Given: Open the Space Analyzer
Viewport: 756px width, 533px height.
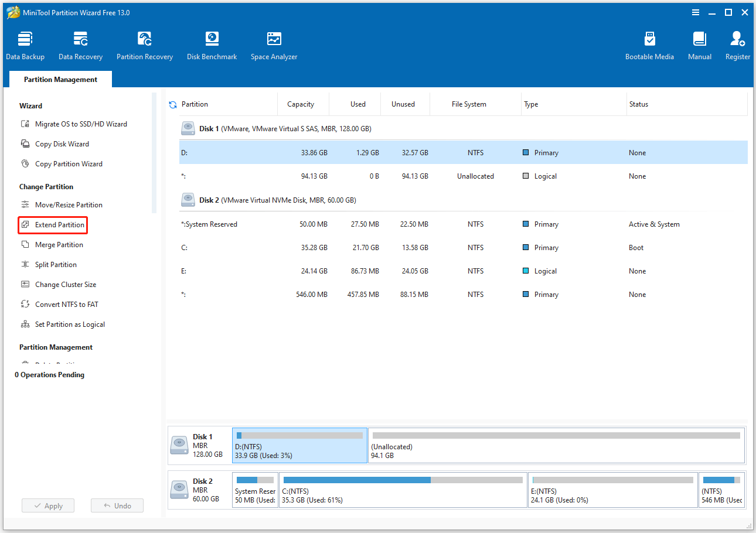Looking at the screenshot, I should pyautogui.click(x=274, y=44).
